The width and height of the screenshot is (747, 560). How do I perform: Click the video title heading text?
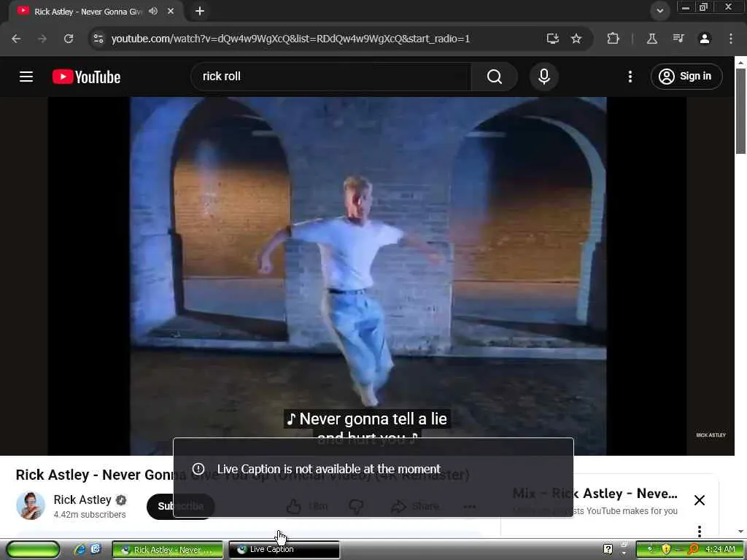click(x=242, y=475)
